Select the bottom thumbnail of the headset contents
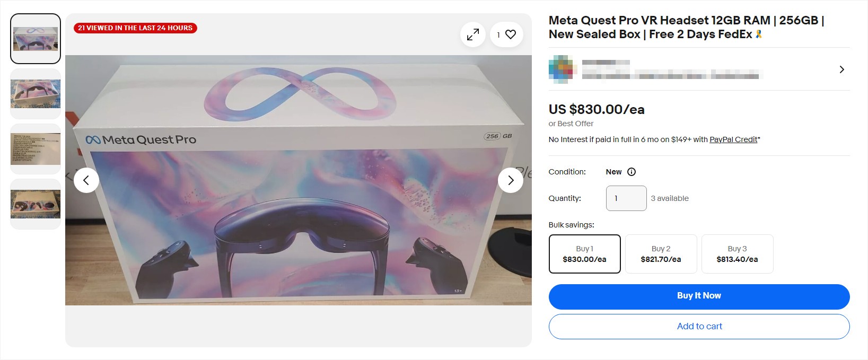This screenshot has width=868, height=360. 35,201
